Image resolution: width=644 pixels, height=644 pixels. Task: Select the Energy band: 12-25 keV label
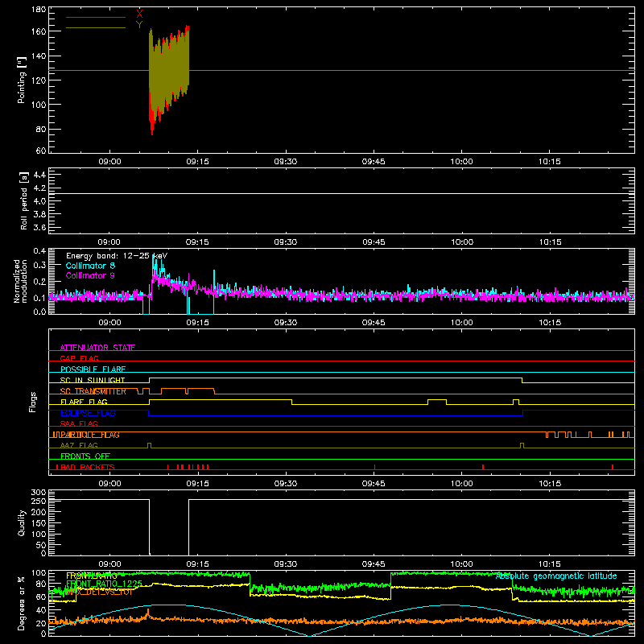(117, 256)
